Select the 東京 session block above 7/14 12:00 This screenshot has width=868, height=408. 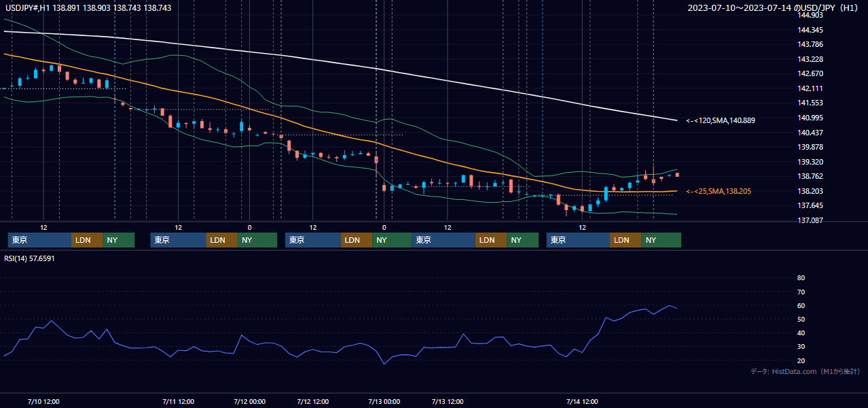(x=578, y=240)
